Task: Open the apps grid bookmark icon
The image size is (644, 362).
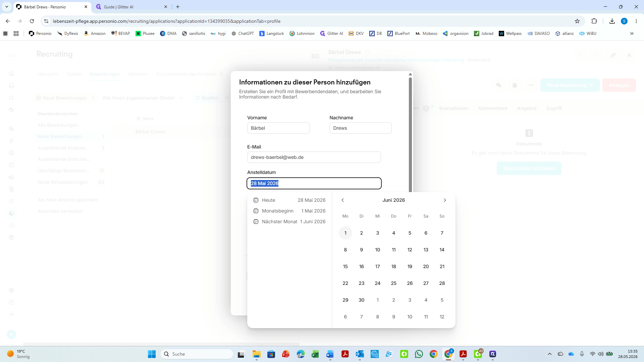Action: [16, 34]
